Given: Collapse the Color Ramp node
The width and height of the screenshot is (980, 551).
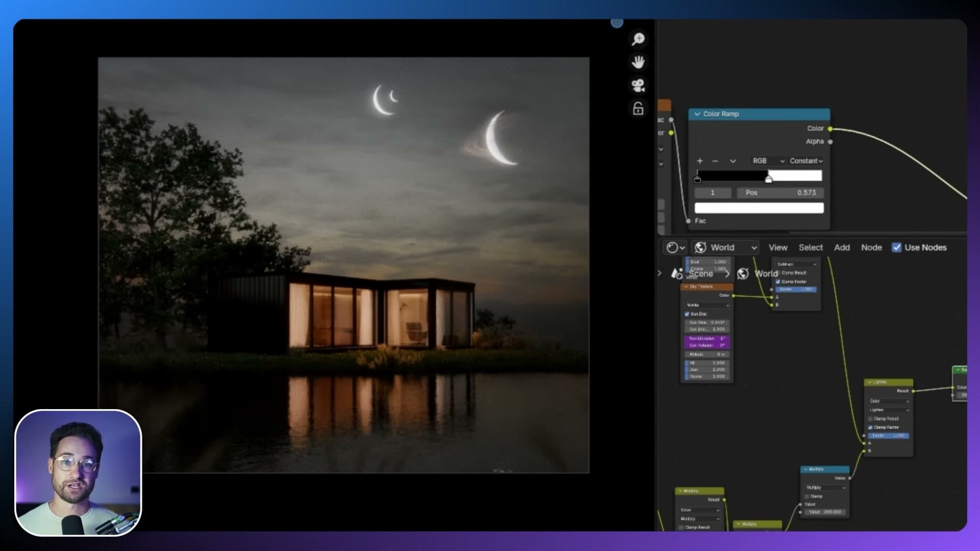Looking at the screenshot, I should [x=697, y=114].
